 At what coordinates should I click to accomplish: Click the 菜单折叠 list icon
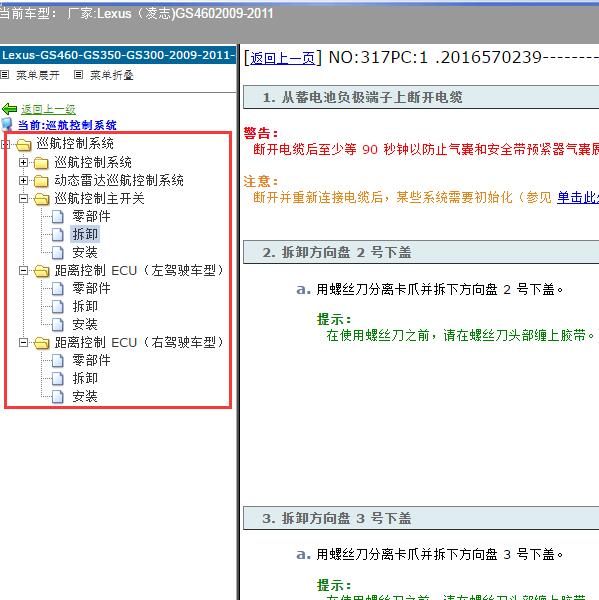78,75
